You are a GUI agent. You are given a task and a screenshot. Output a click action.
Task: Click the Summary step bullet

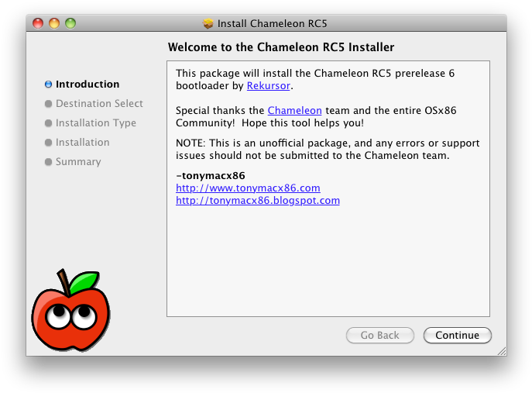(48, 162)
